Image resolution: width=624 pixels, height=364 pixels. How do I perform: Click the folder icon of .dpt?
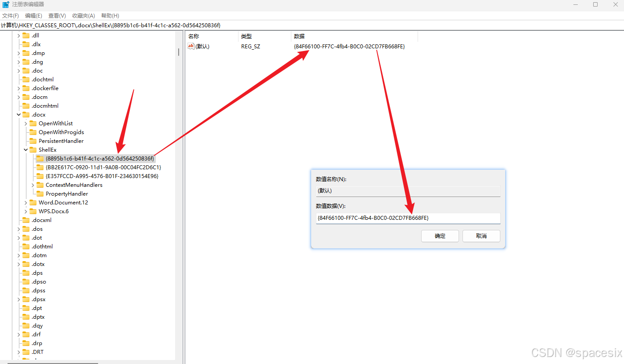26,308
